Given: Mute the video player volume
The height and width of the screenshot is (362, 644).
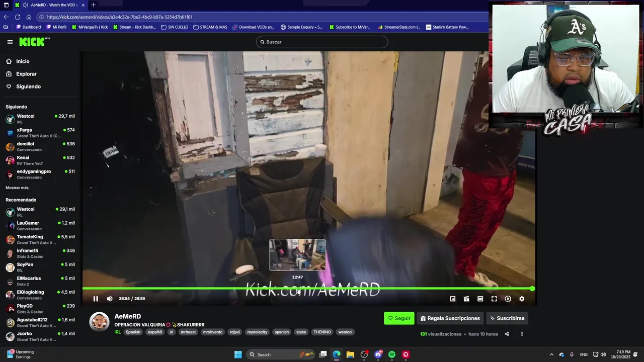Looking at the screenshot, I should coord(110,299).
